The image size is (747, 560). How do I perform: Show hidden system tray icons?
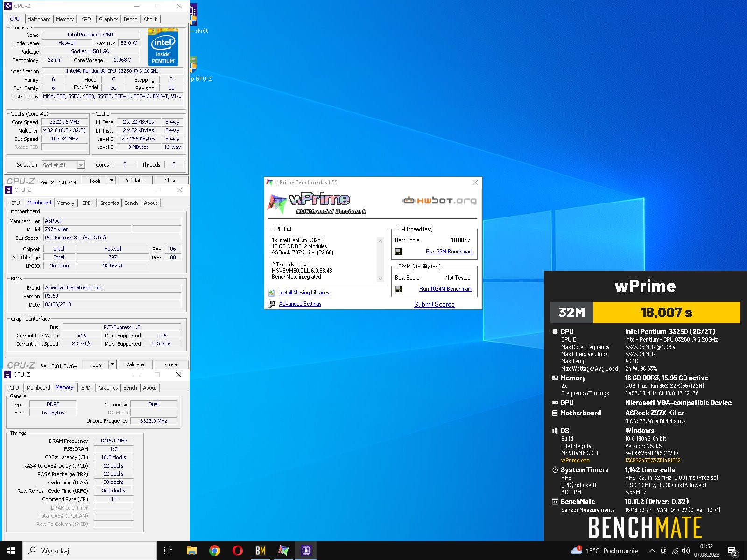point(652,551)
